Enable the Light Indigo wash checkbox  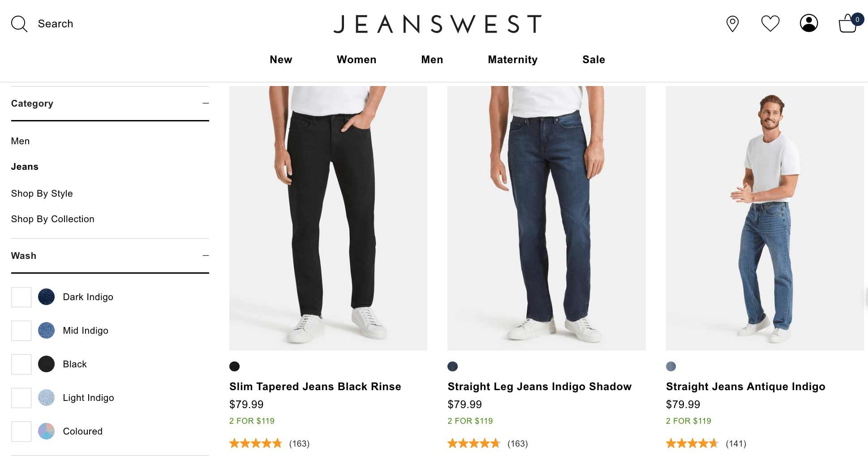pyautogui.click(x=21, y=398)
